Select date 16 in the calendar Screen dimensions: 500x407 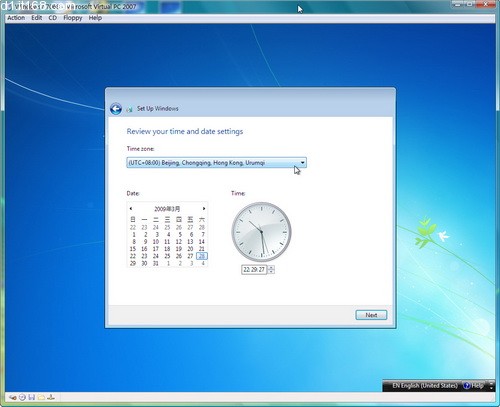coord(144,249)
